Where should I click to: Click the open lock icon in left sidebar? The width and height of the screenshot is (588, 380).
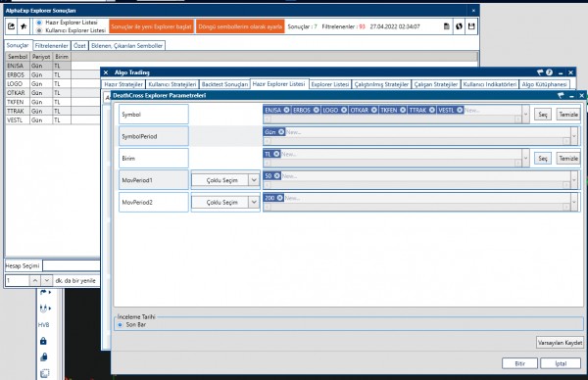[43, 356]
